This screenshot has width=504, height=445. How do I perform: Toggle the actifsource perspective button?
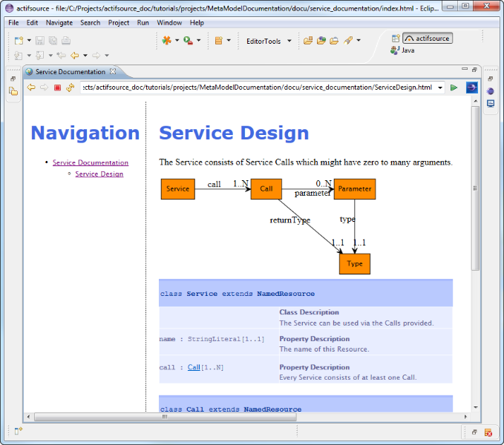pos(427,39)
